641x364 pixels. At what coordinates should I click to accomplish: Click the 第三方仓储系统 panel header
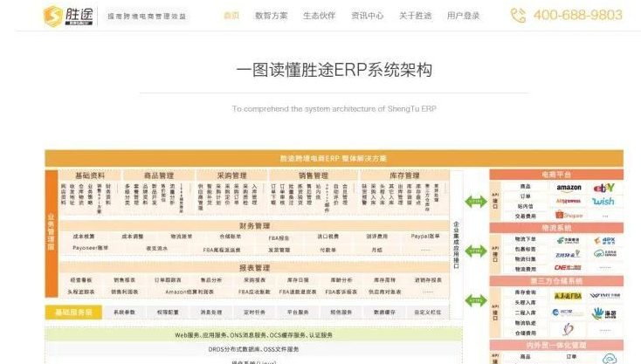pyautogui.click(x=556, y=281)
